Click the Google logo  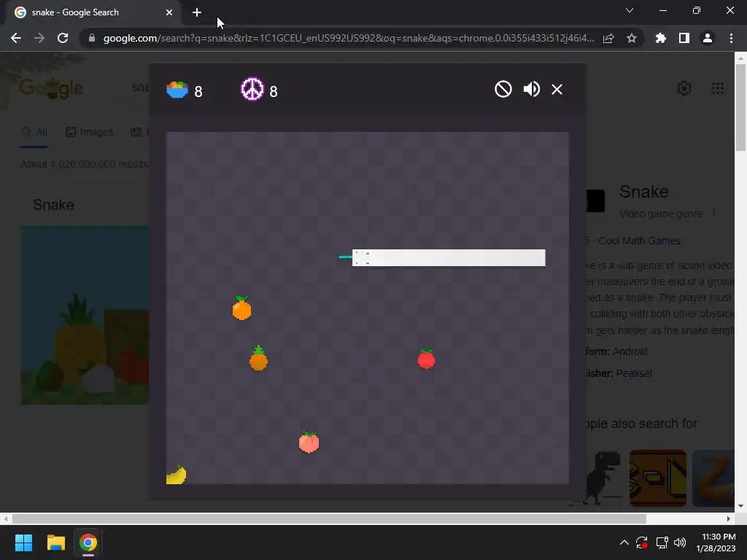pyautogui.click(x=51, y=87)
